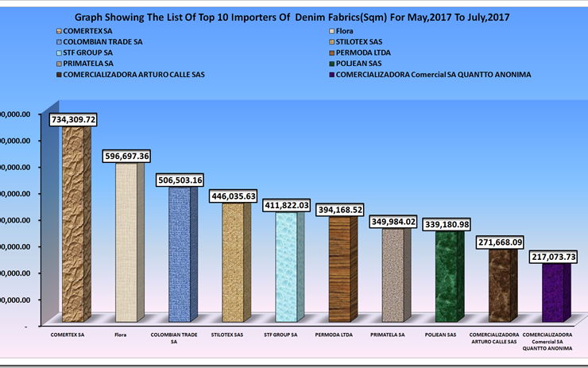Click the chart title text
The height and width of the screenshot is (368, 588).
(292, 17)
